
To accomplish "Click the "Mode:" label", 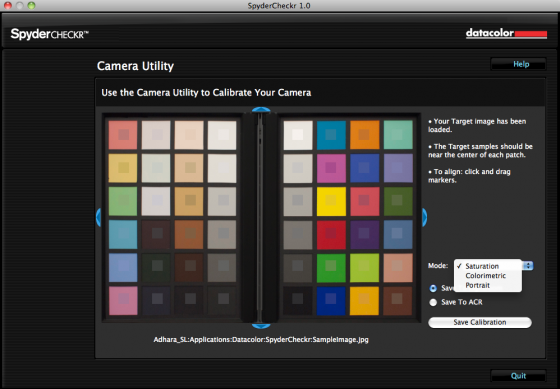I will (x=438, y=266).
